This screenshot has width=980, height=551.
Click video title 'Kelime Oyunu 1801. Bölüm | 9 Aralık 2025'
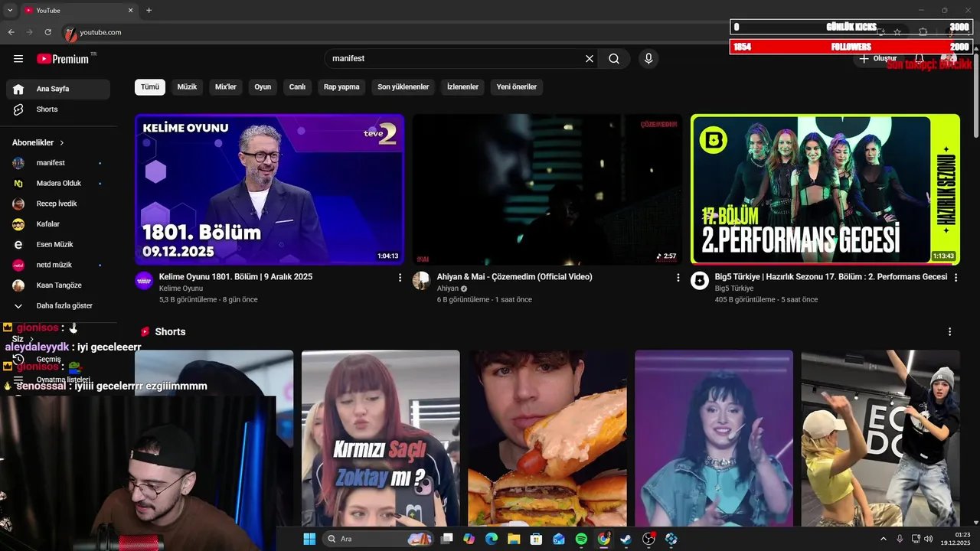[236, 277]
